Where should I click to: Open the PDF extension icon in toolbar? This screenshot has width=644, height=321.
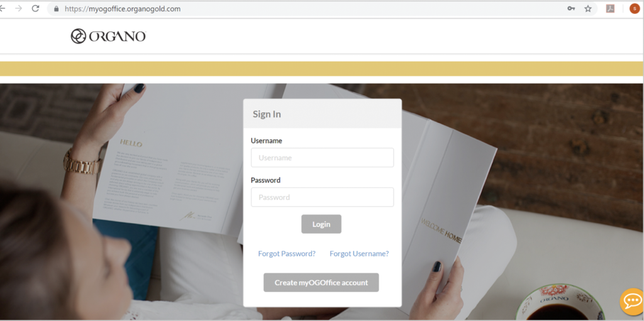tap(610, 9)
